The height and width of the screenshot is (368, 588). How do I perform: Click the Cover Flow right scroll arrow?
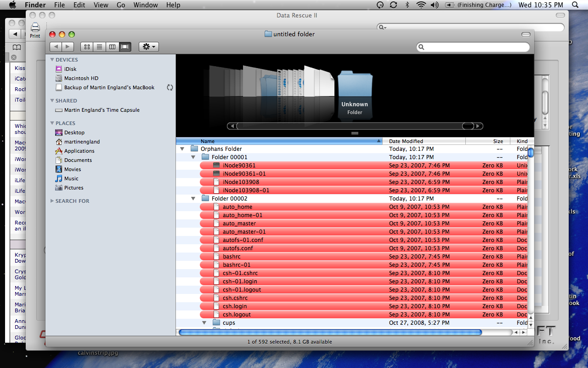(x=478, y=126)
